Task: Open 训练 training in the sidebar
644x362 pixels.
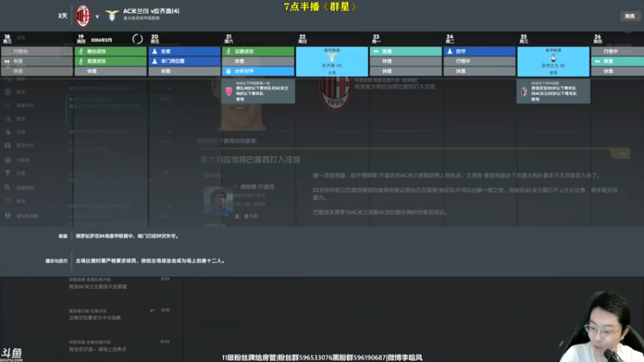Action: point(21,132)
